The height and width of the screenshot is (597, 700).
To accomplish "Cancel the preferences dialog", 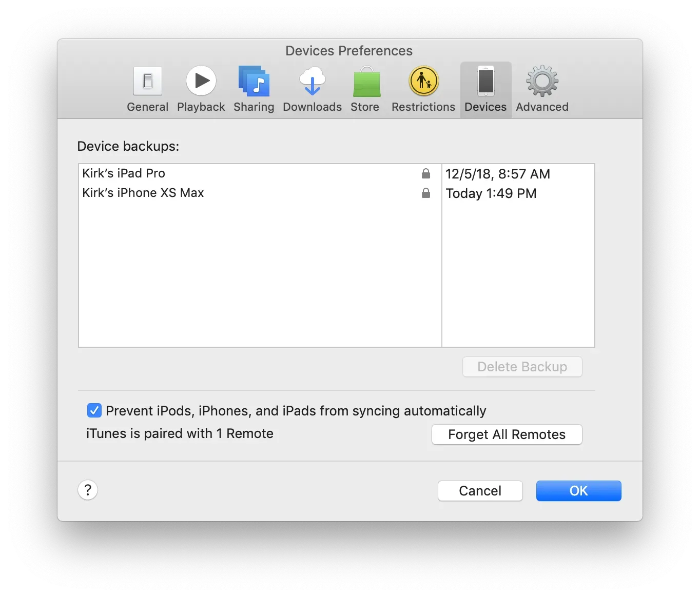I will click(x=479, y=491).
